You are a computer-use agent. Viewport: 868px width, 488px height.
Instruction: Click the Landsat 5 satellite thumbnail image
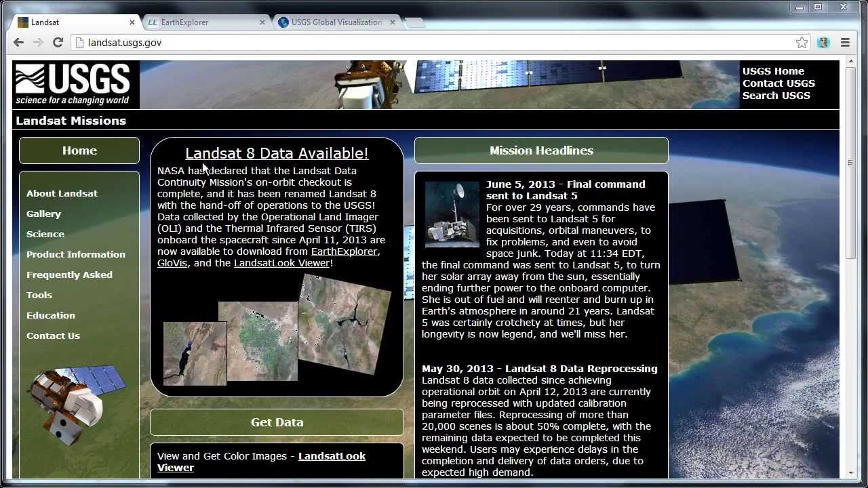coord(452,215)
